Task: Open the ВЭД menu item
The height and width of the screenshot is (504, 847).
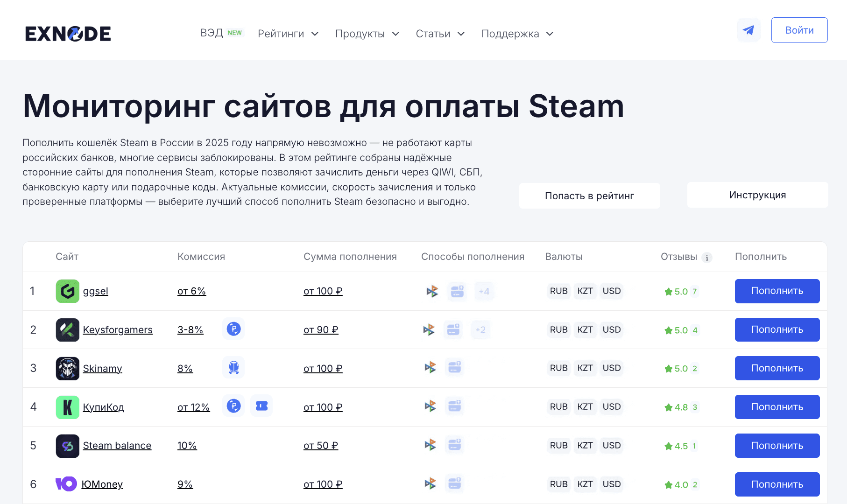Action: (212, 33)
